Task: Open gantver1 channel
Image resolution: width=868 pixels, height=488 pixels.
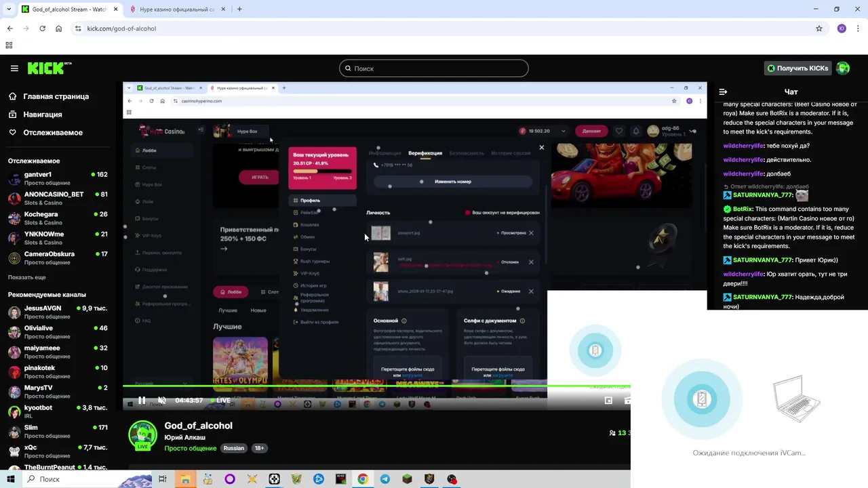Action: pos(58,178)
